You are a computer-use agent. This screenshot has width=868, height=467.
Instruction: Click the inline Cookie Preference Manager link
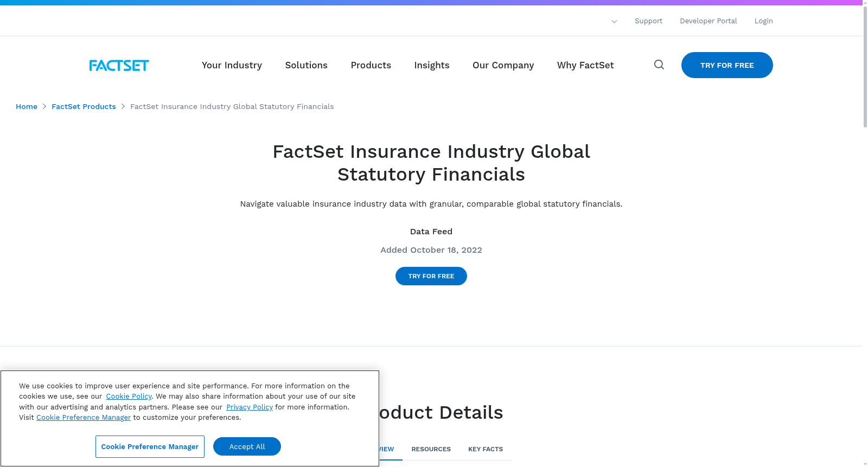tap(84, 418)
